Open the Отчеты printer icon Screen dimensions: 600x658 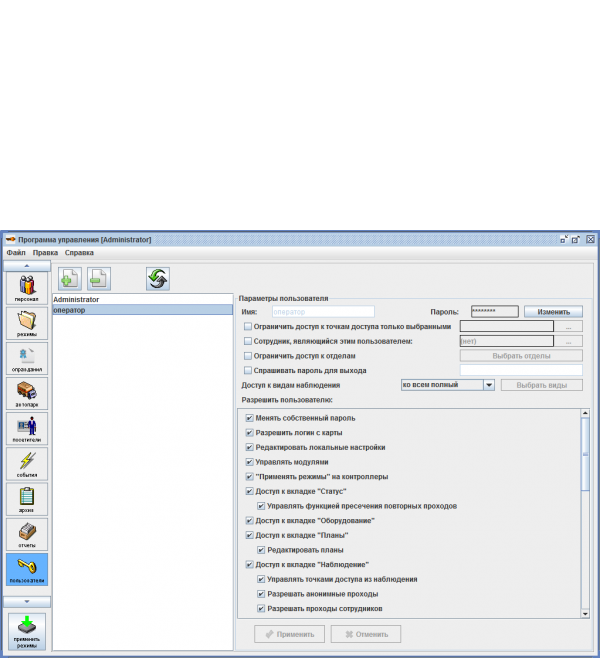click(x=26, y=534)
